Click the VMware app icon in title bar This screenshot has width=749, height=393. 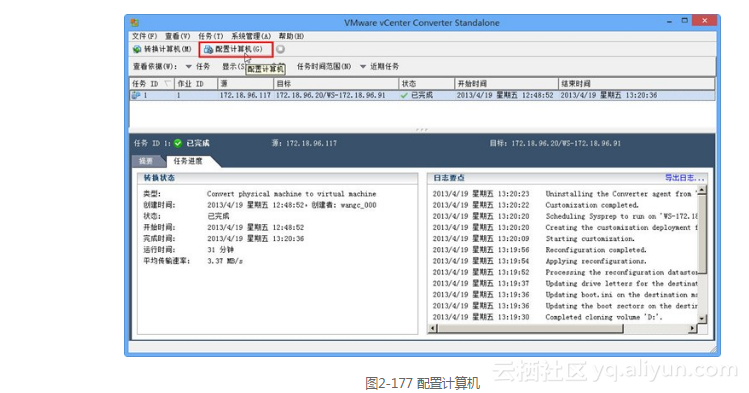coord(135,22)
